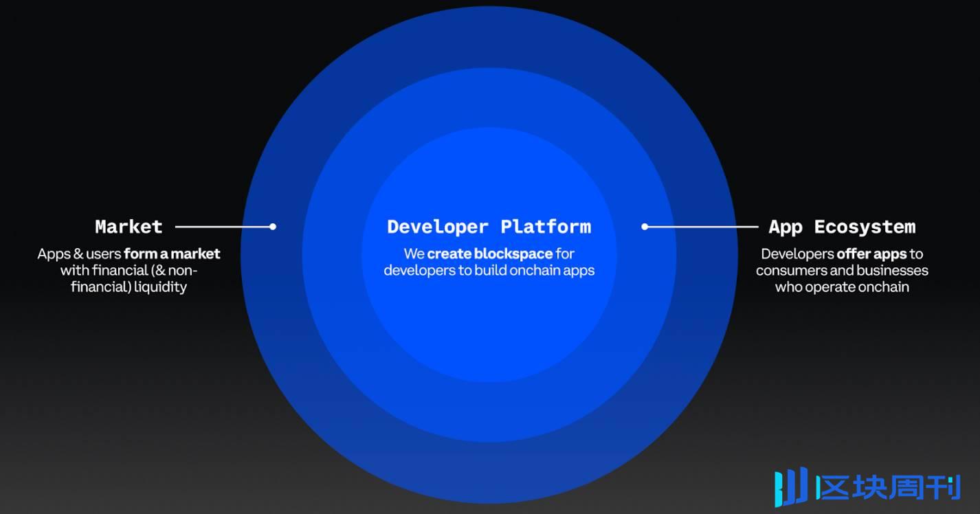Viewport: 980px width, 514px height.
Task: Click the white dot on the App Ecosystem connector
Action: click(x=645, y=226)
